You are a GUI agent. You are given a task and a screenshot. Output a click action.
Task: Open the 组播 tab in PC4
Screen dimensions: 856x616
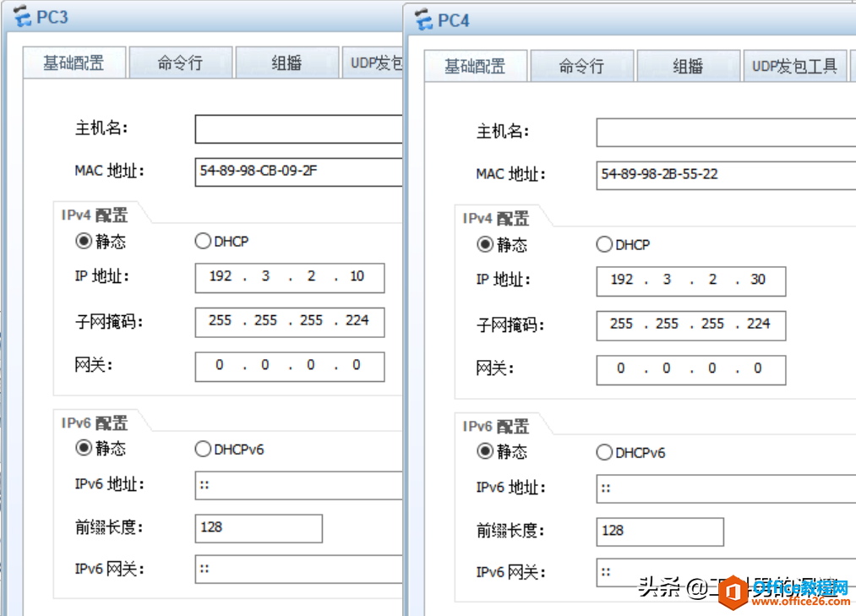689,66
